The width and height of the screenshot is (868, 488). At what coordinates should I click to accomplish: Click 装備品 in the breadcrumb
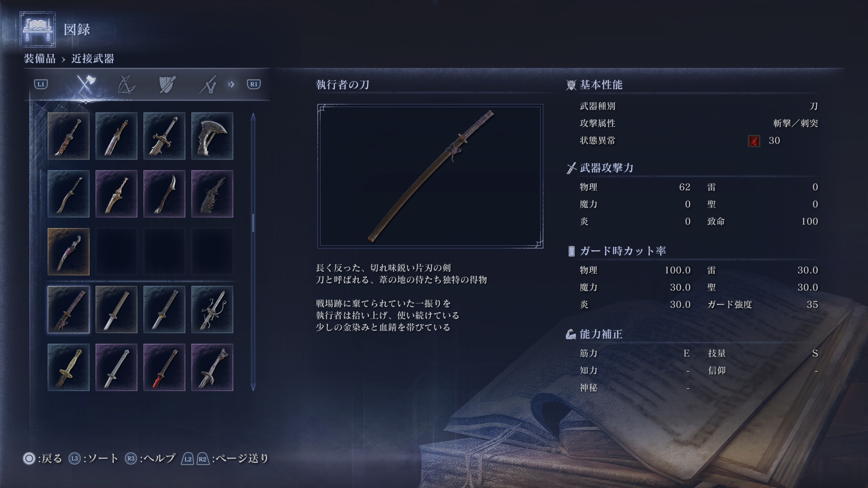(40, 59)
